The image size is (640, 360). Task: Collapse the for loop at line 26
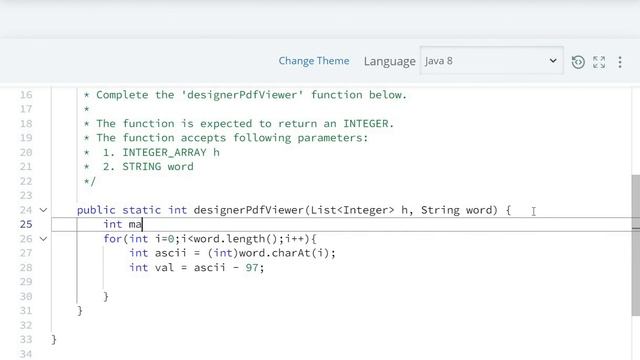[x=43, y=239]
